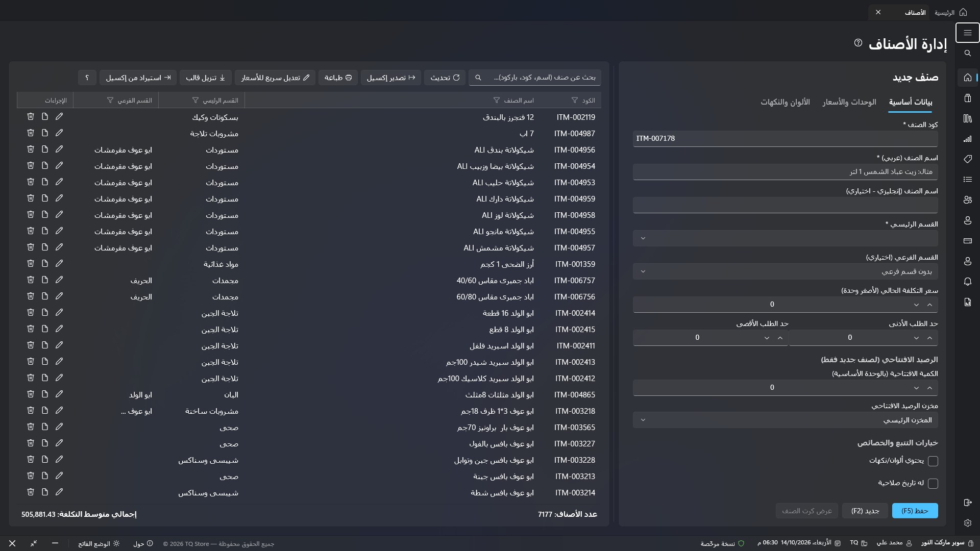Click the logout icon in sidebar
This screenshot has height=551, width=980.
tap(967, 503)
